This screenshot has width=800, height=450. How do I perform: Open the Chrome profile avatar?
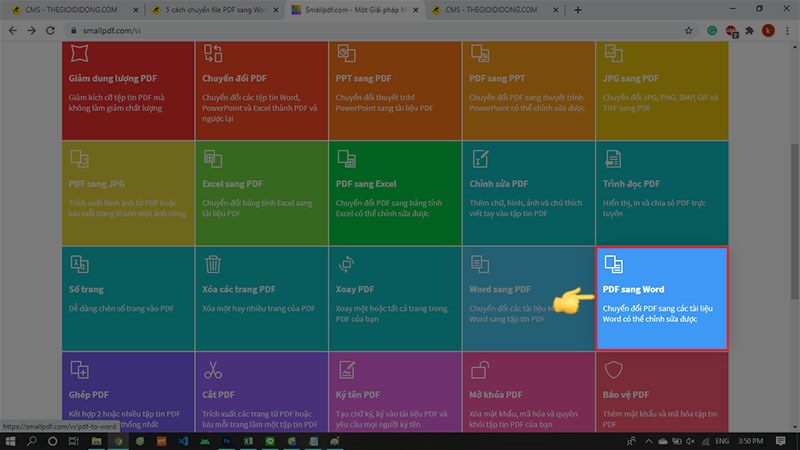768,31
